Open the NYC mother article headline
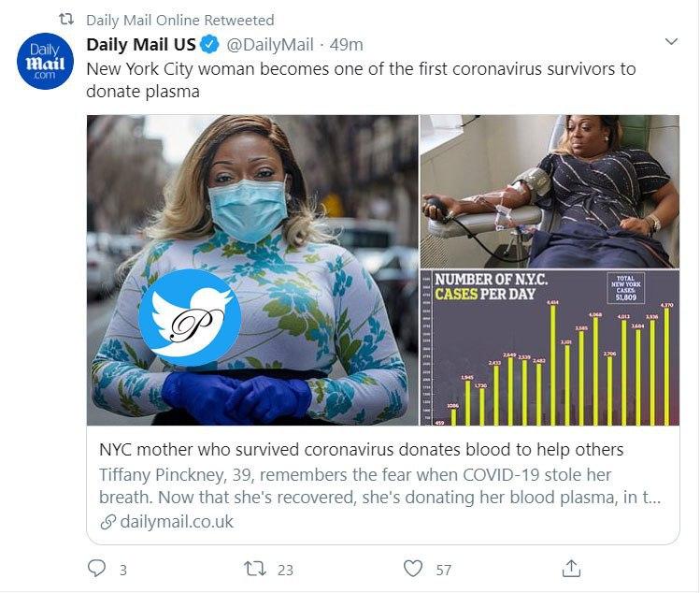Viewport: 700px width, 593px height. pyautogui.click(x=362, y=449)
